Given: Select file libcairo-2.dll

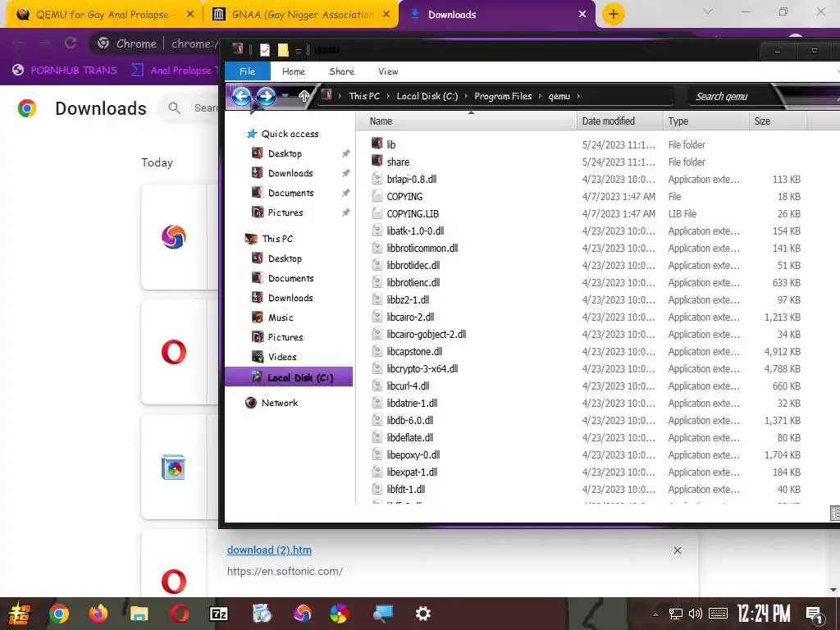Looking at the screenshot, I should pyautogui.click(x=410, y=317).
